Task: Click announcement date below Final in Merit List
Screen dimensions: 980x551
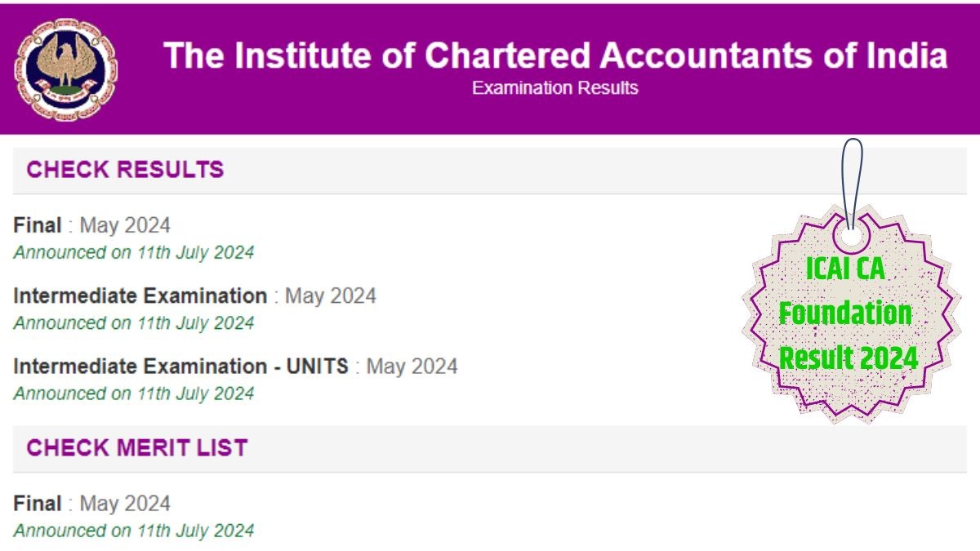Action: 134,530
